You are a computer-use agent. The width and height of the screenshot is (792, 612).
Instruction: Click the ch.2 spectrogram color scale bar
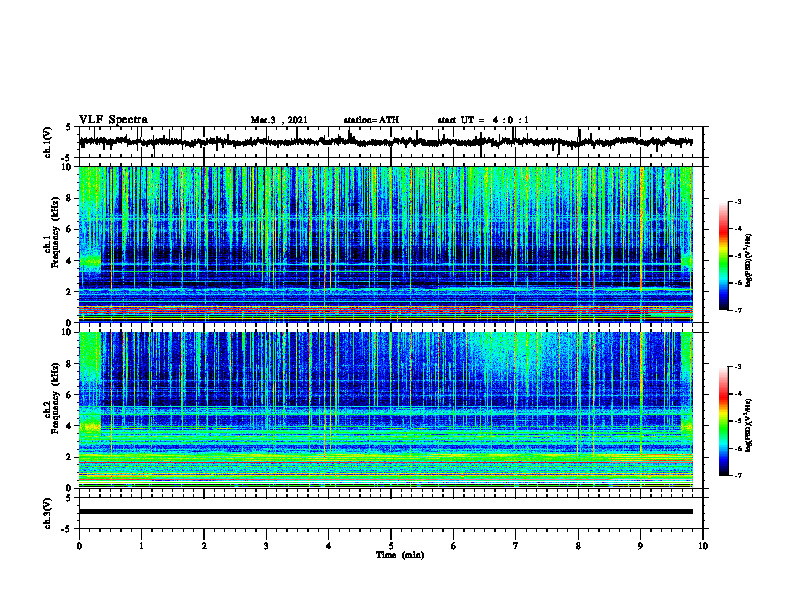[x=723, y=421]
